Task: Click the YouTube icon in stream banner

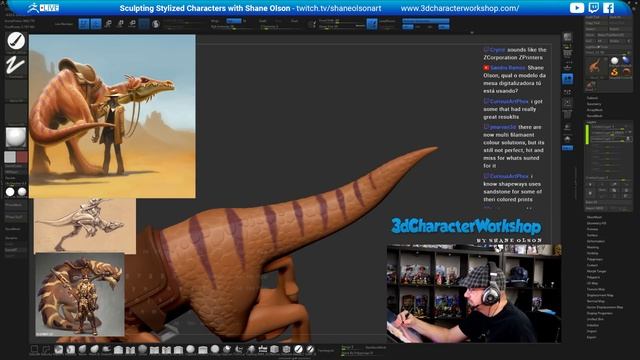Action: pos(577,8)
